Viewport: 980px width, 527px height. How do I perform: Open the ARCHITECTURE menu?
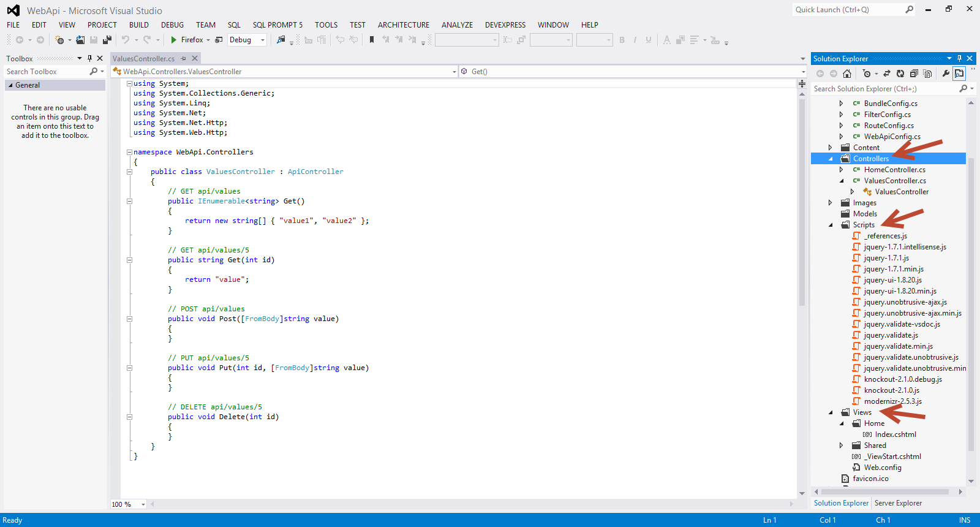(x=404, y=25)
